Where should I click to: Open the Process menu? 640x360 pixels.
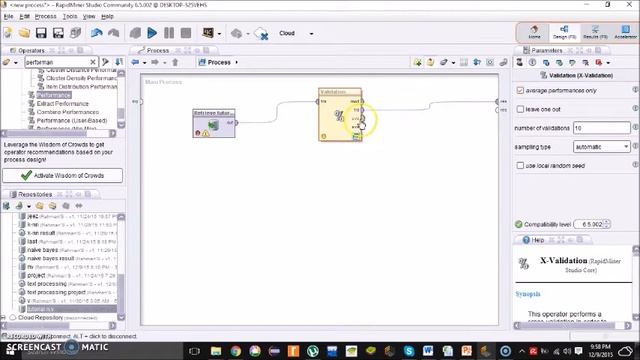point(45,16)
